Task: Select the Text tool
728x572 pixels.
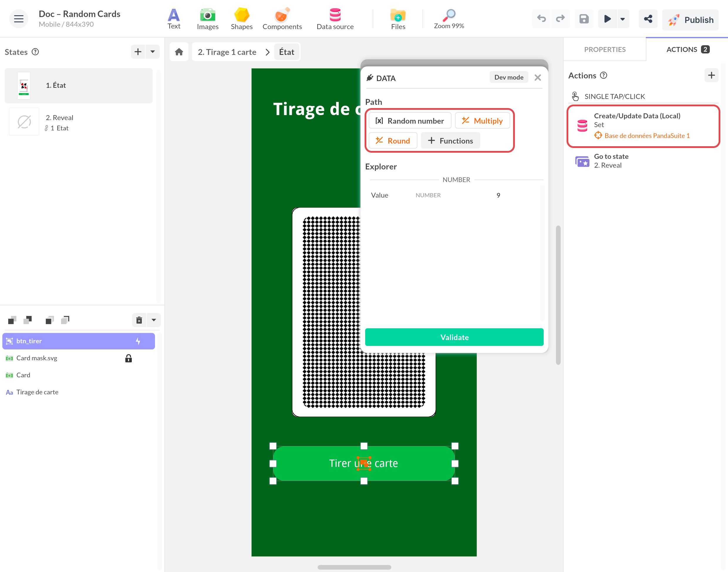Action: (x=174, y=19)
